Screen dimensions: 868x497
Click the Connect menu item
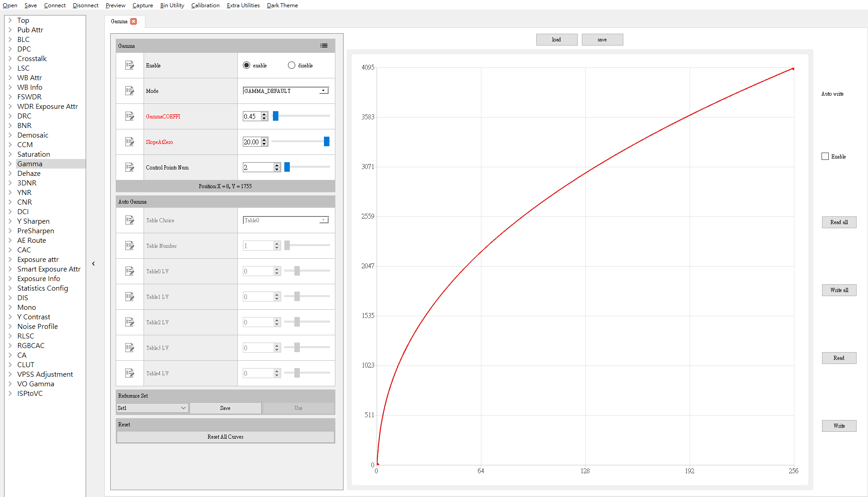tap(55, 5)
